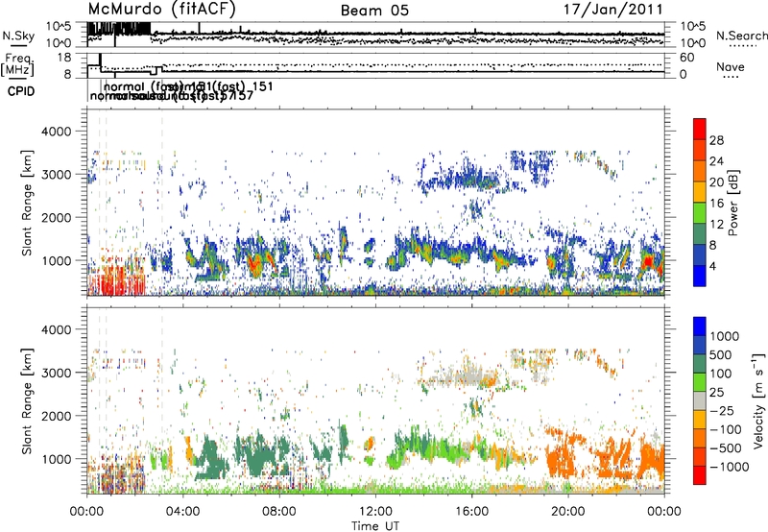Pick the red top of Power colorbar

[700, 129]
